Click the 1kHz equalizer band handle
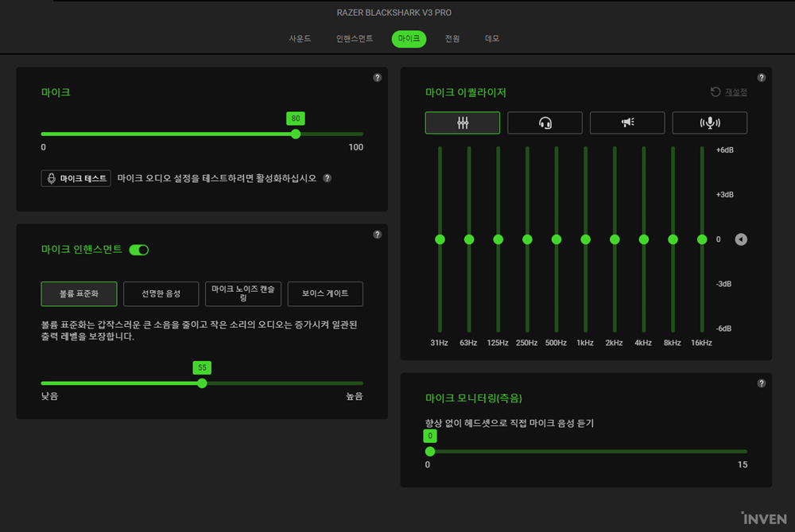795x532 pixels. coord(586,239)
